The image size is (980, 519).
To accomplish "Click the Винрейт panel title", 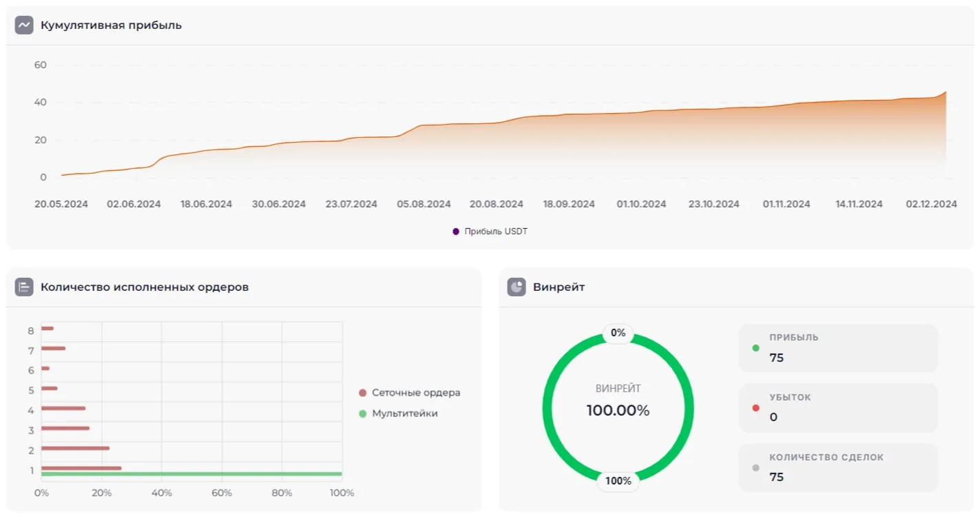I will click(x=559, y=287).
